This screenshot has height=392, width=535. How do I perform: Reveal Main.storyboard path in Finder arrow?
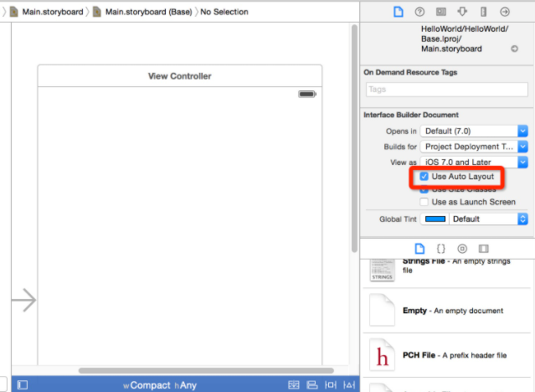click(x=514, y=49)
